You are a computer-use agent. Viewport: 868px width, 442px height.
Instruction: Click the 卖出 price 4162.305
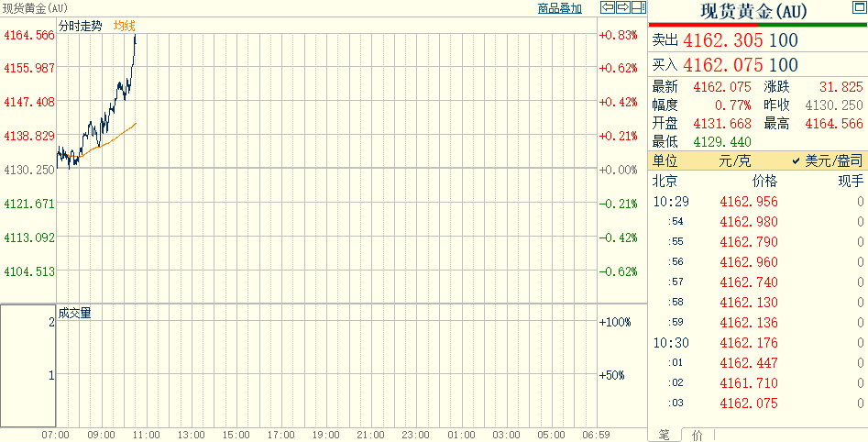pos(723,40)
